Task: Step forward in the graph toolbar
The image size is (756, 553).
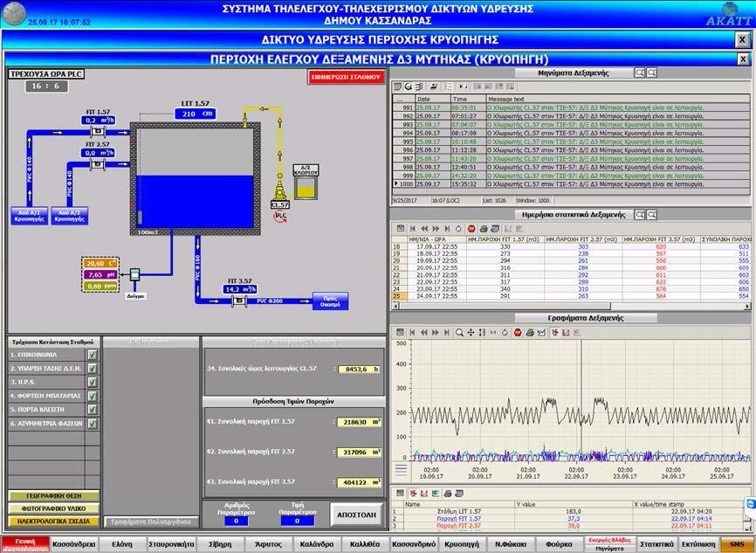Action: tap(436, 333)
